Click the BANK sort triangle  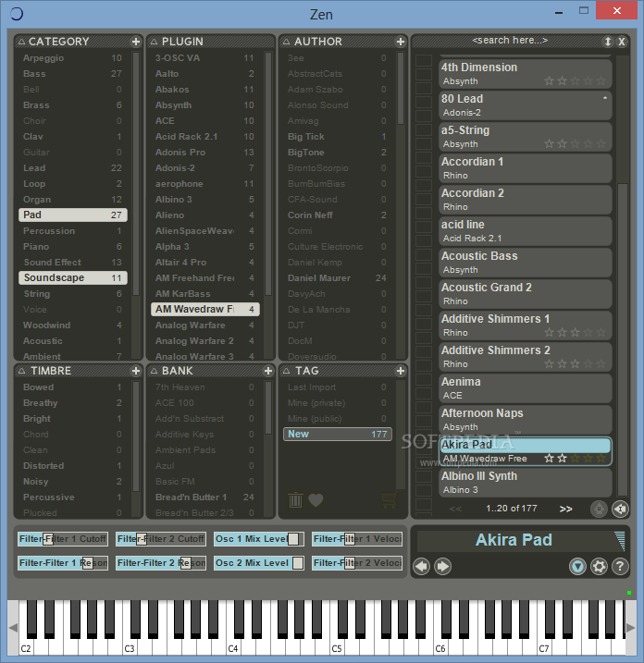(154, 371)
